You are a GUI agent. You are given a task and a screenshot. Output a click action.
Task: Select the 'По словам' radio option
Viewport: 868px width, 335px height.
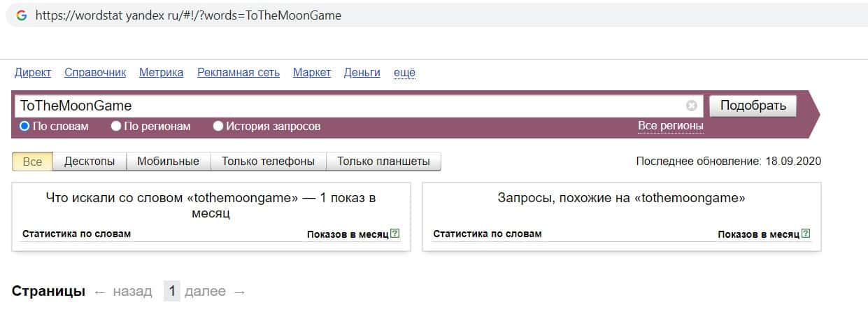pyautogui.click(x=25, y=127)
